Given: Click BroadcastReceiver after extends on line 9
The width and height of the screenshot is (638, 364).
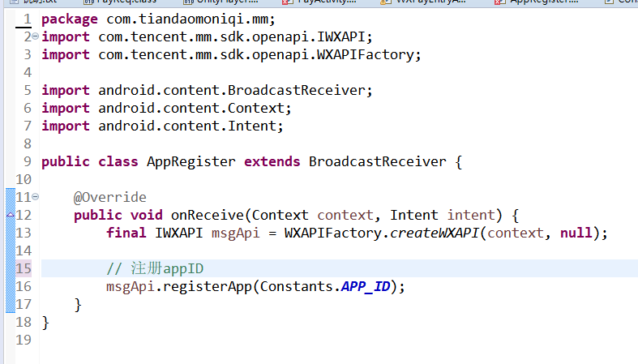Looking at the screenshot, I should pyautogui.click(x=377, y=162).
